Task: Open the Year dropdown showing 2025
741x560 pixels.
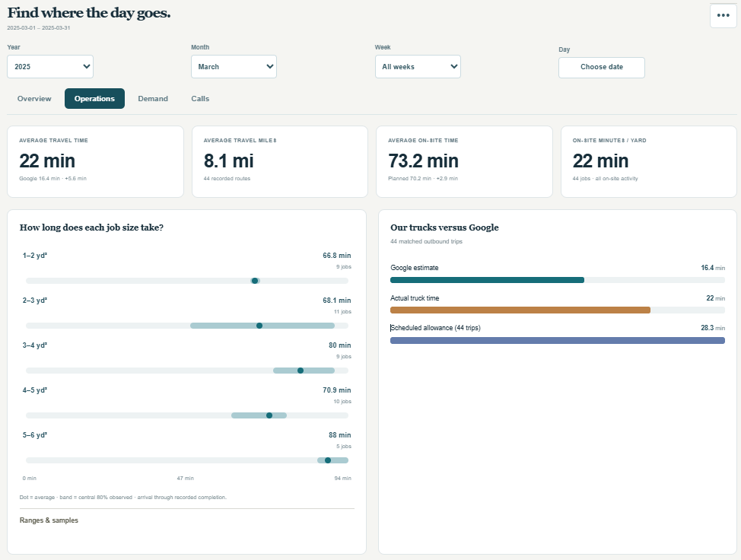Action: tap(50, 67)
